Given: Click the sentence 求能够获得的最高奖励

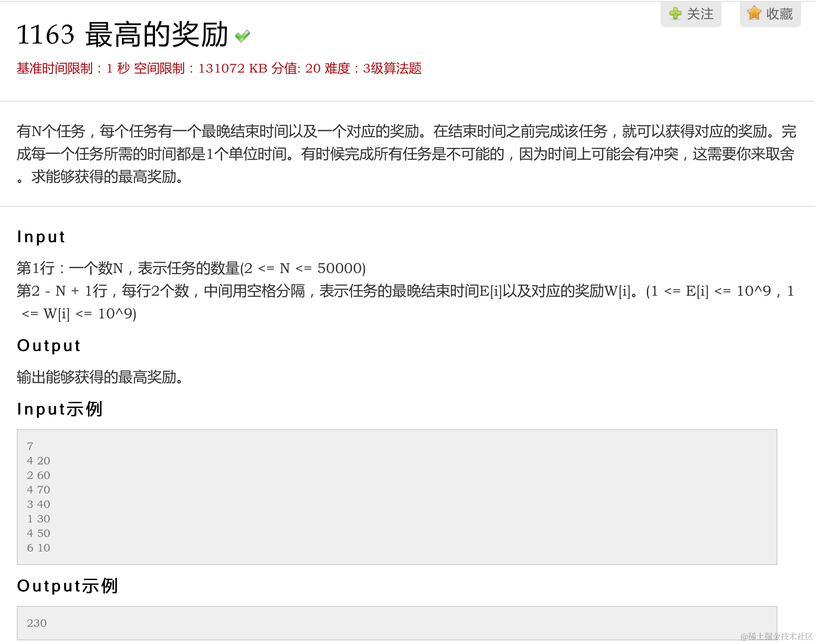Looking at the screenshot, I should [107, 177].
